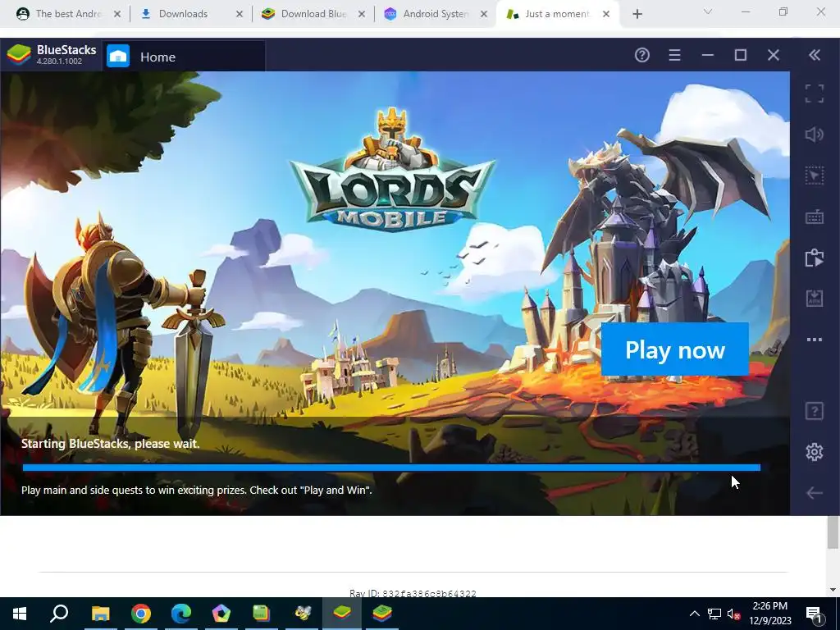Viewport: 840px width, 630px height.
Task: Click the first BlueStacks taskbar icon
Action: click(342, 614)
